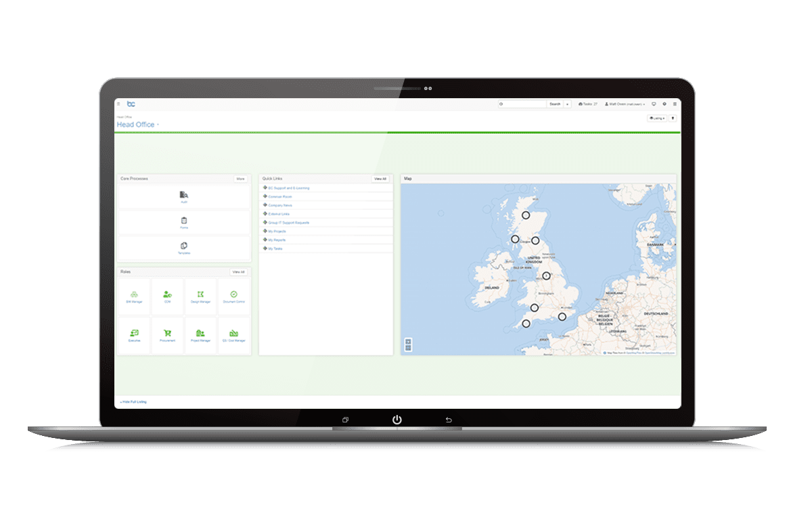Click the help icon in top bar
Viewport: 812px width, 528px height.
click(664, 104)
